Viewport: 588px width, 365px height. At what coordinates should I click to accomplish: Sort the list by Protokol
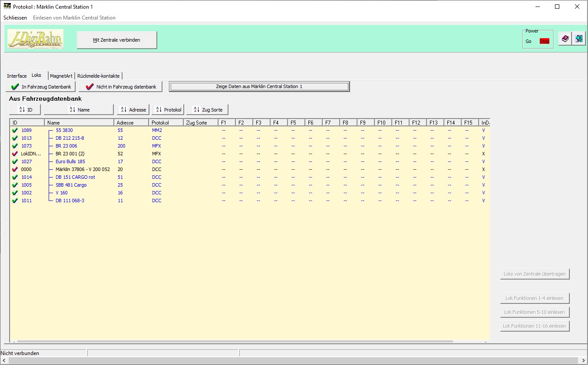[x=168, y=109]
